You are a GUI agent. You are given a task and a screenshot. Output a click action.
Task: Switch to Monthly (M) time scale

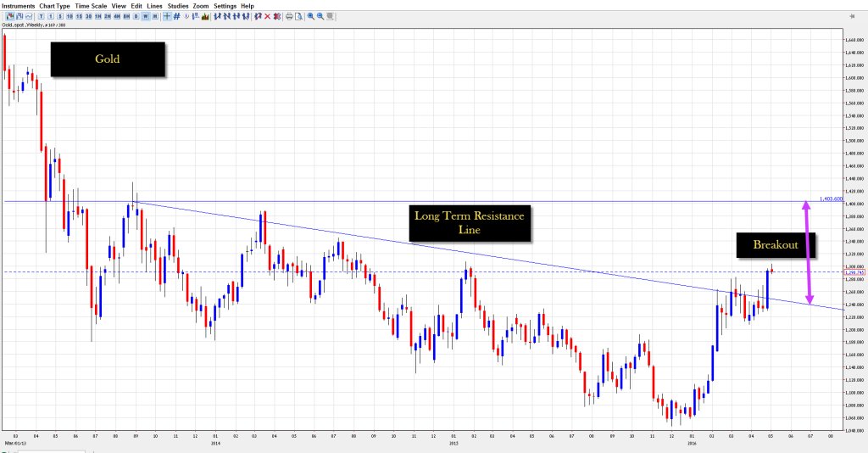(155, 17)
